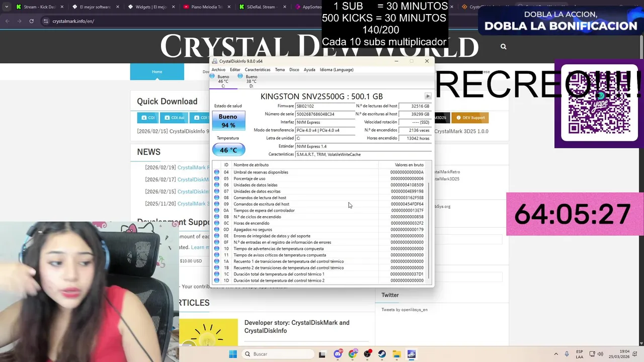Open the Características menu
This screenshot has height=362, width=644.
[x=258, y=70]
